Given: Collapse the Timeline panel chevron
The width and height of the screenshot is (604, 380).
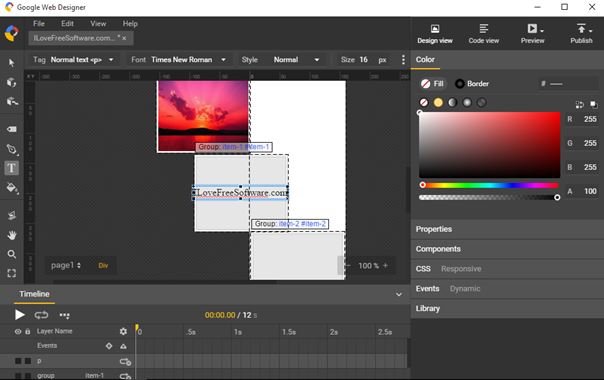Looking at the screenshot, I should point(399,294).
